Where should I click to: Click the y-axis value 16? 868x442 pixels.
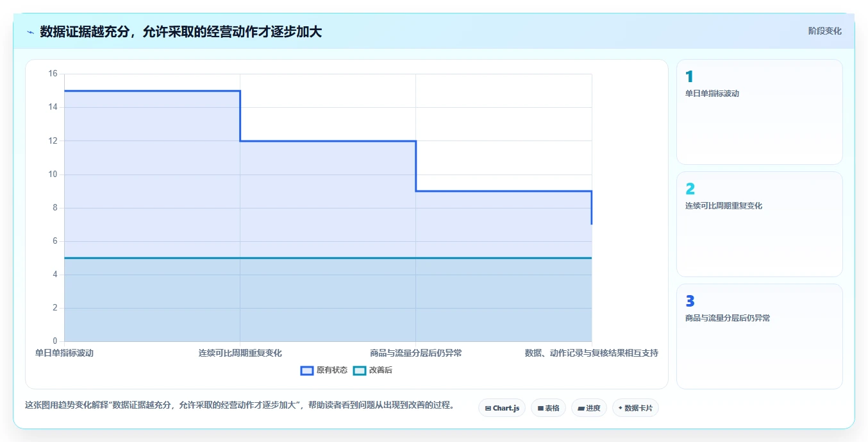pyautogui.click(x=53, y=74)
